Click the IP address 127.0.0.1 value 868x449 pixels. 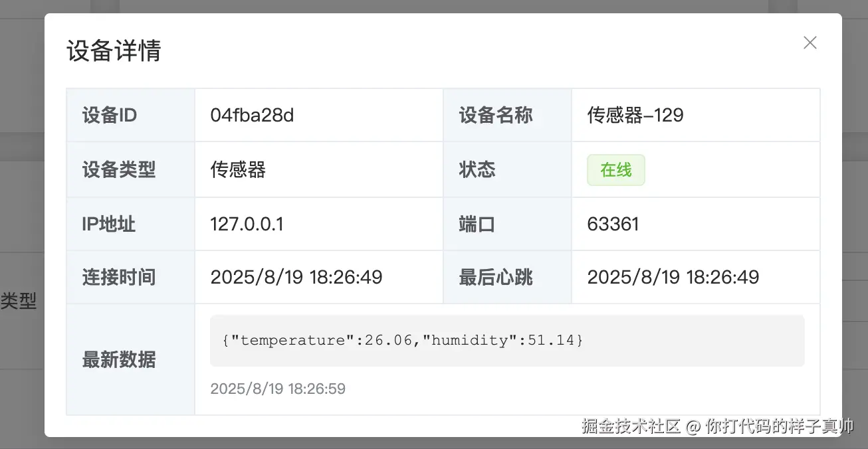247,224
